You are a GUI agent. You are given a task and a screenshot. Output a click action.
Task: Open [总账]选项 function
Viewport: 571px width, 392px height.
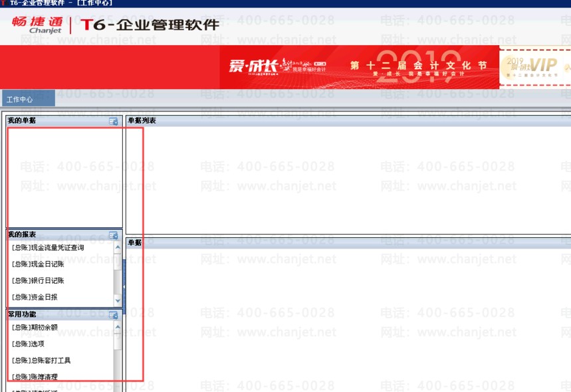click(28, 343)
